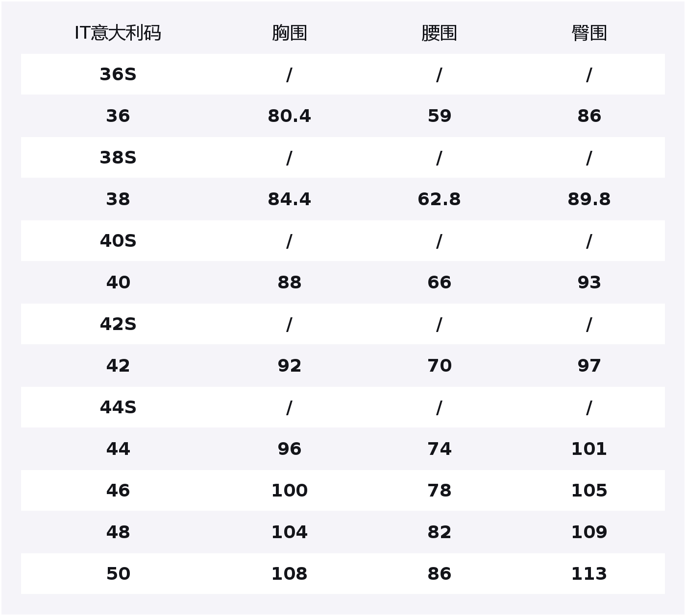
Task: Click the 88 bust value
Action: pyautogui.click(x=289, y=283)
